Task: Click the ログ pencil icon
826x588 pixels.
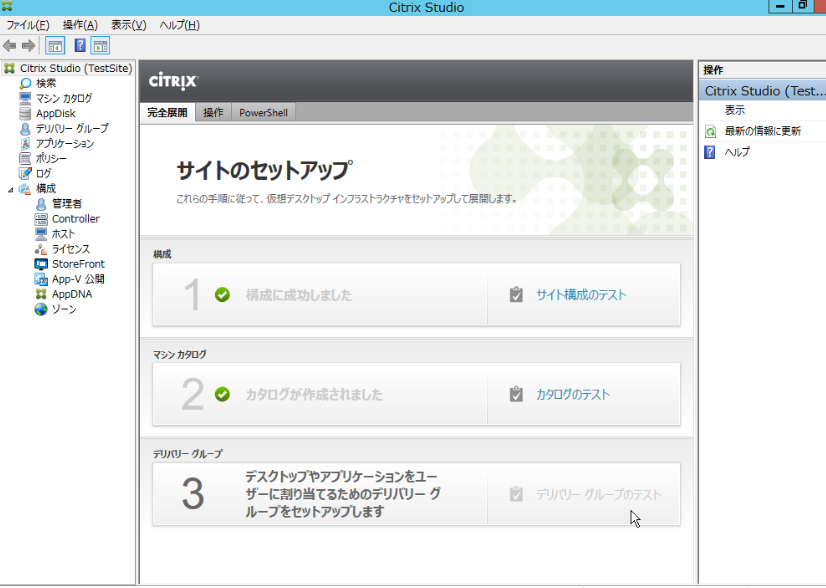Action: coord(25,173)
